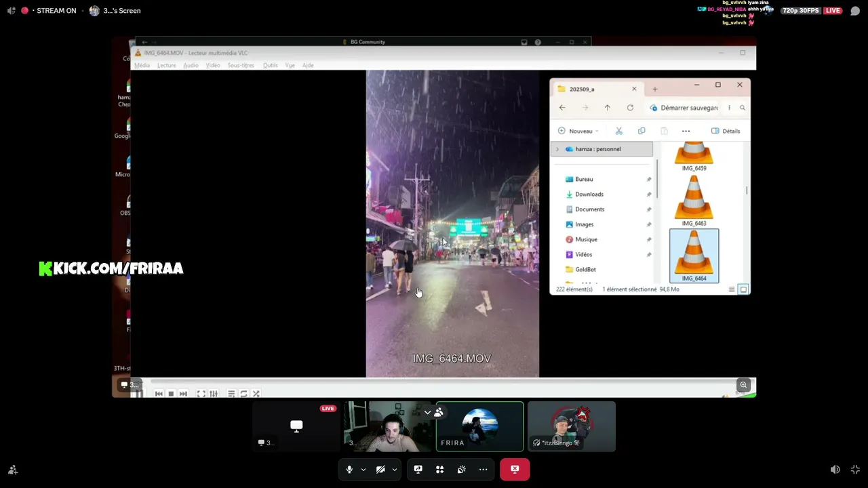Toggle VLC loop mode icon
Screen dimensions: 868x488
(243, 393)
